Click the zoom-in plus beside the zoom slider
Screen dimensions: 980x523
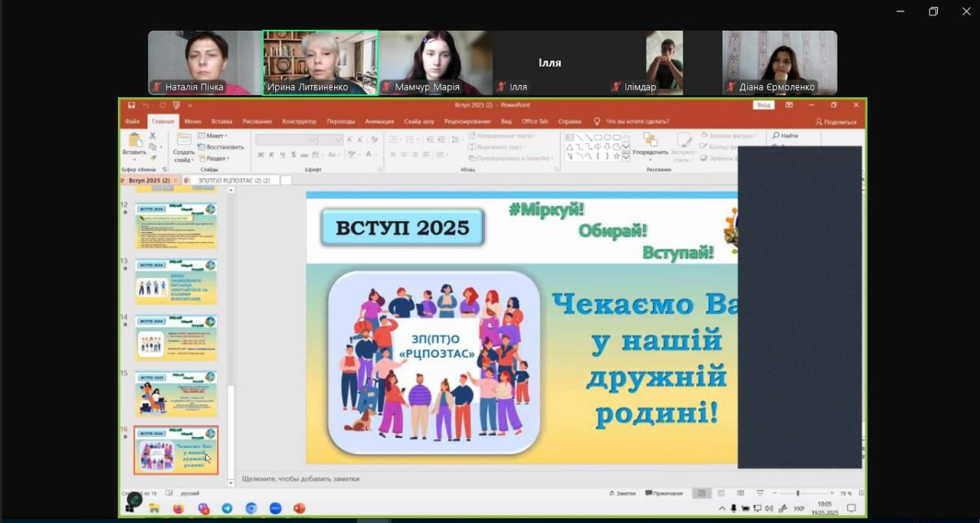(832, 493)
